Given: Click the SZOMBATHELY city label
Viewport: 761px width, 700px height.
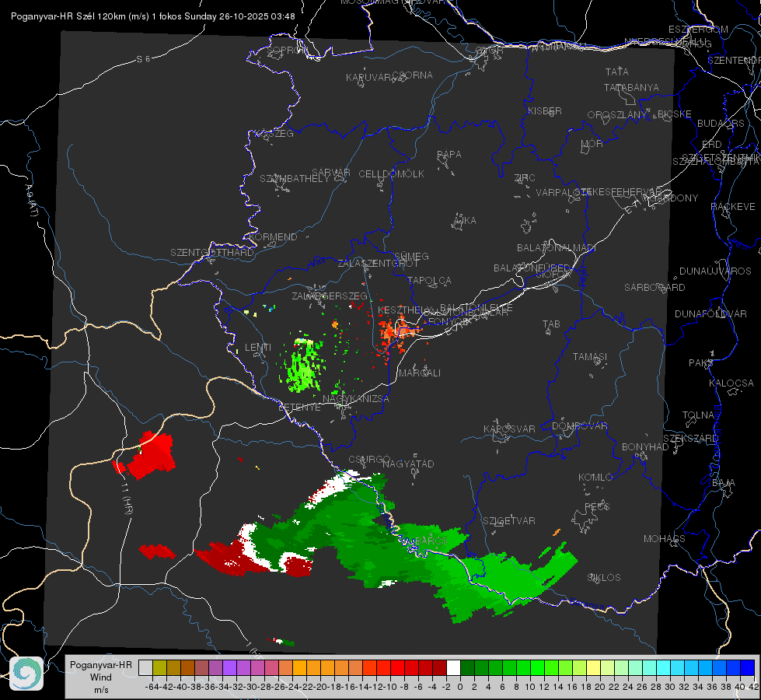Looking at the screenshot, I should click(295, 179).
